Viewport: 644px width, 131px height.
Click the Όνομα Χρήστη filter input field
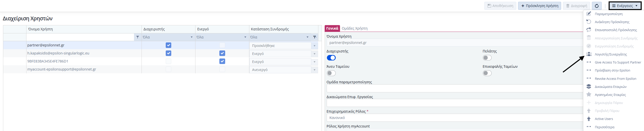tap(81, 37)
